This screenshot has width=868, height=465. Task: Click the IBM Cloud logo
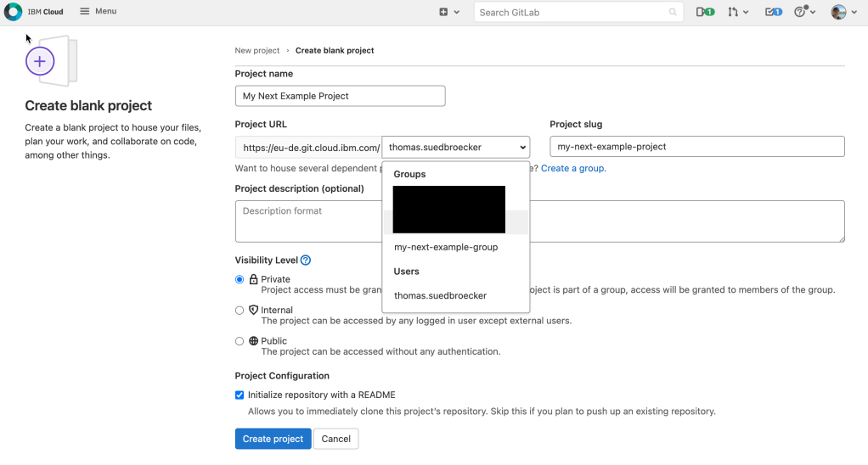pos(14,12)
